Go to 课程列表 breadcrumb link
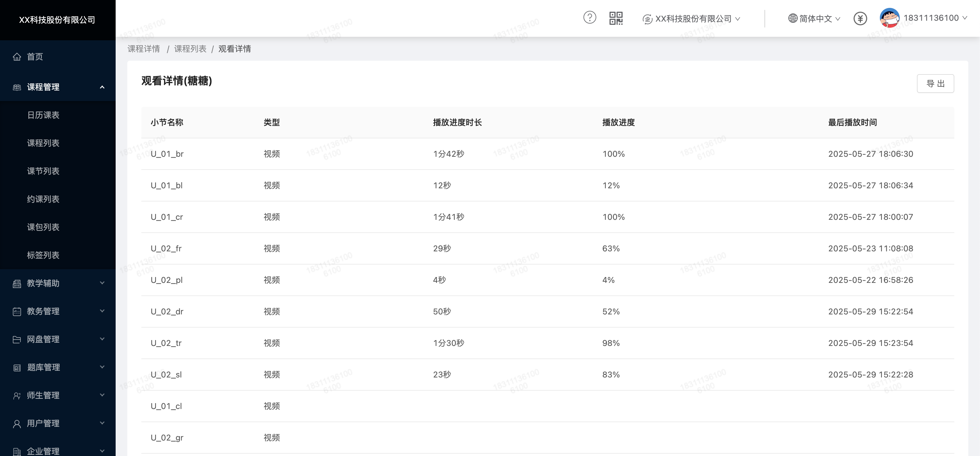 point(190,49)
